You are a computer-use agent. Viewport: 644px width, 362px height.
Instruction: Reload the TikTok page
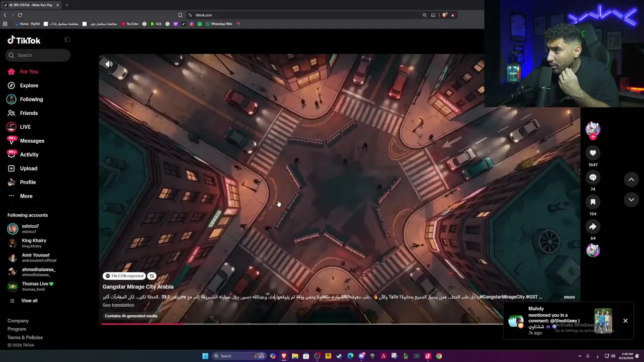tap(20, 15)
